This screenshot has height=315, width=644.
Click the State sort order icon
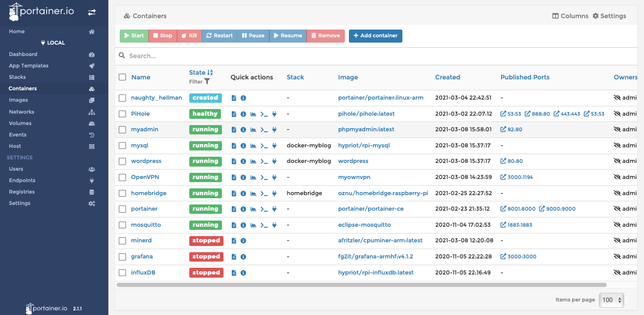point(210,73)
